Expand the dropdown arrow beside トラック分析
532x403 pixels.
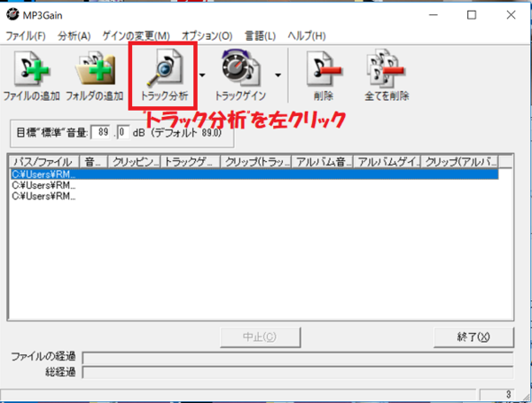202,75
